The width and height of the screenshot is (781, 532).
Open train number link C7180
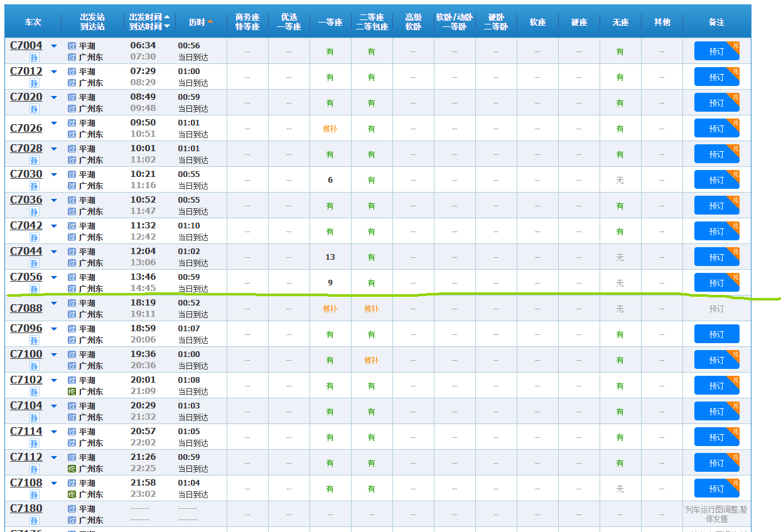[x=26, y=508]
